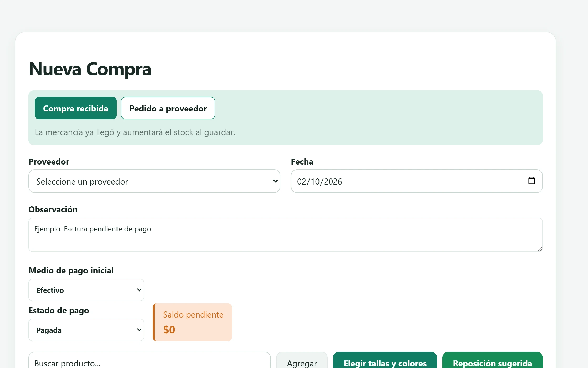Open the Estado de pago dropdown
588x368 pixels.
tap(86, 330)
